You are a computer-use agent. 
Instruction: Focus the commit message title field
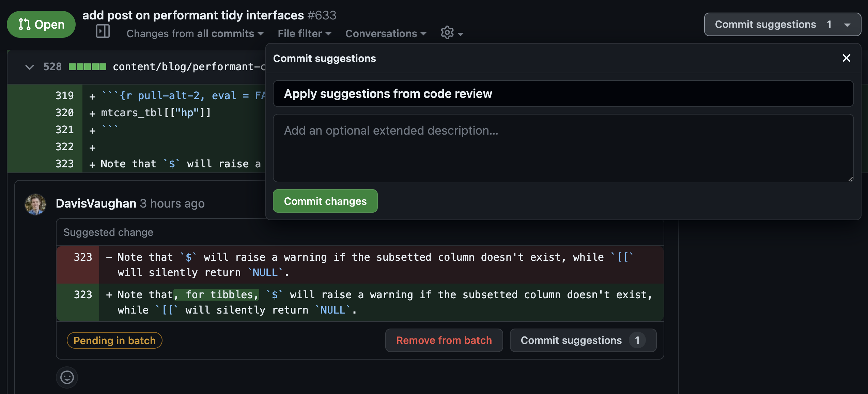[563, 93]
